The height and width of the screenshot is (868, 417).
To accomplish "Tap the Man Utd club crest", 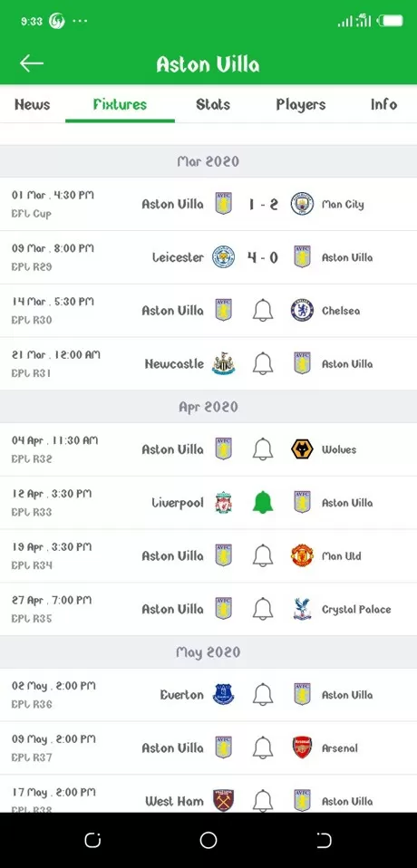I will [303, 555].
